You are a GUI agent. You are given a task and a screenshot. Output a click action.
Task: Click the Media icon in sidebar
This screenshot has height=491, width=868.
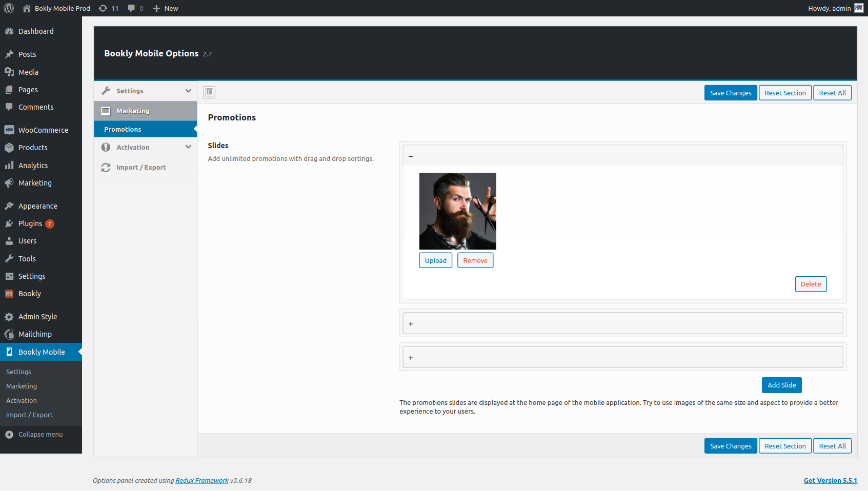click(x=9, y=72)
